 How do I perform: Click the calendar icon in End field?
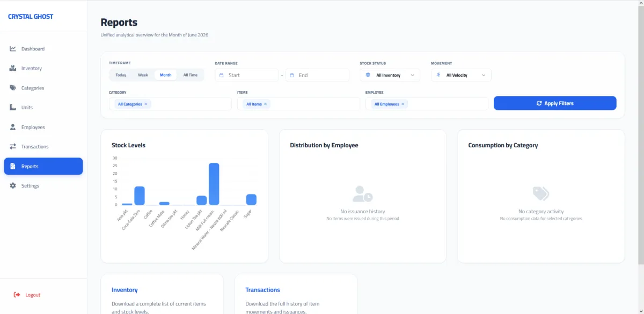292,75
